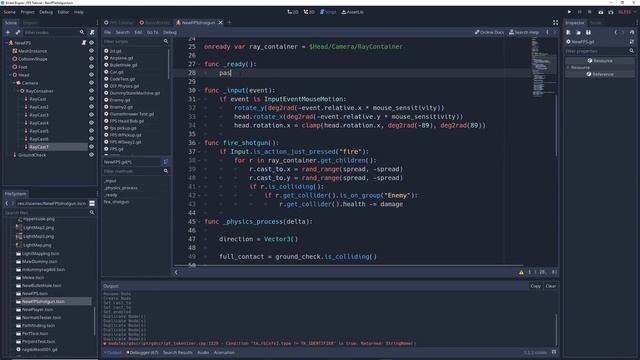Open the Inspector object history list
Image resolution: width=640 pixels, height=360 pixels.
click(632, 32)
